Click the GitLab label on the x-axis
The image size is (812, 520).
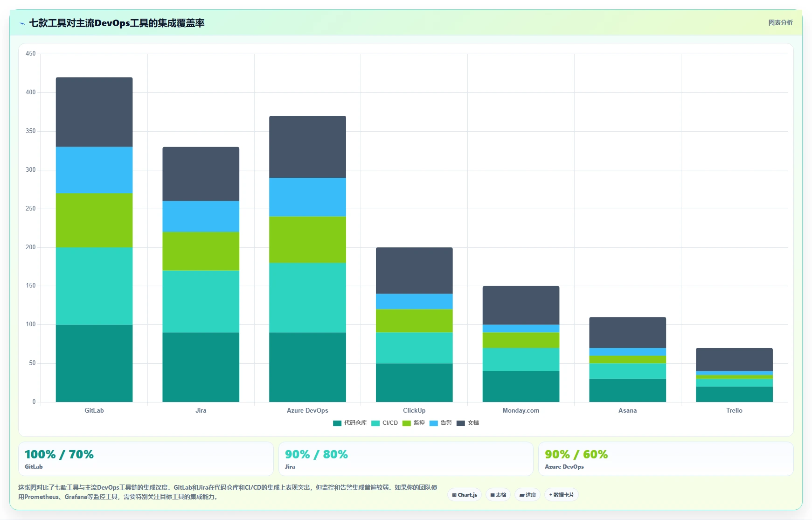pos(94,411)
